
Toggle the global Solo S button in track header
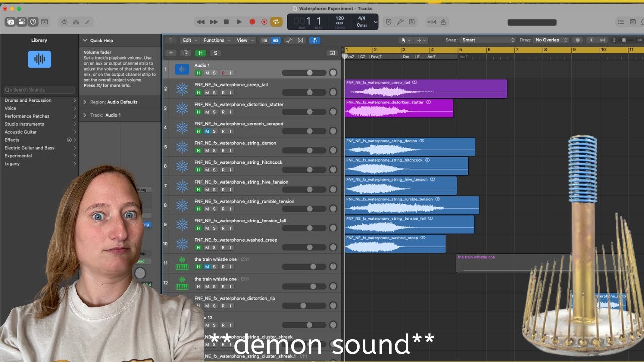pyautogui.click(x=216, y=53)
